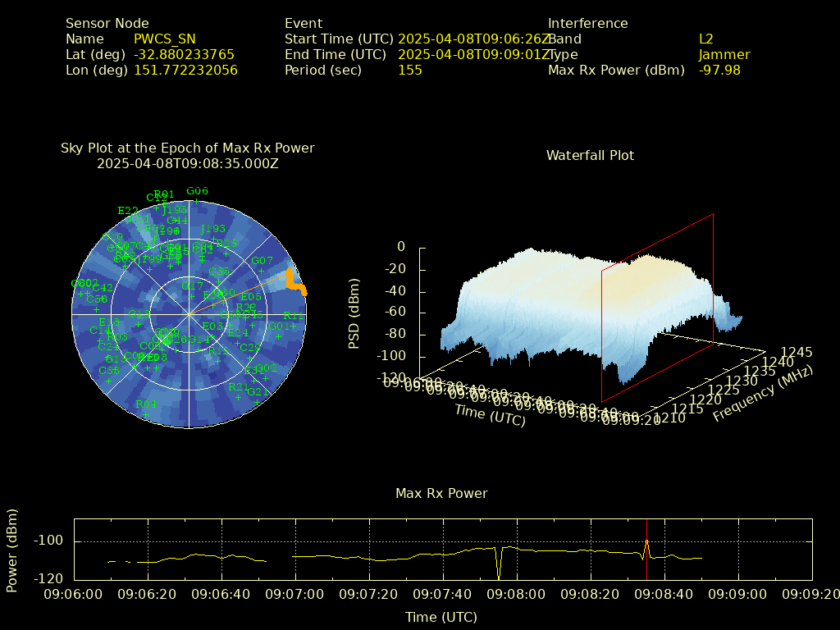This screenshot has width=840, height=630.
Task: Click the G06 satellite marker in sky plot
Action: 197,192
